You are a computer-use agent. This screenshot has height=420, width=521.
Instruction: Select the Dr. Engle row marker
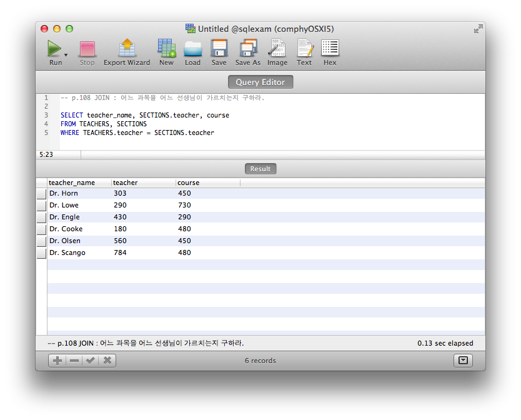(x=41, y=217)
